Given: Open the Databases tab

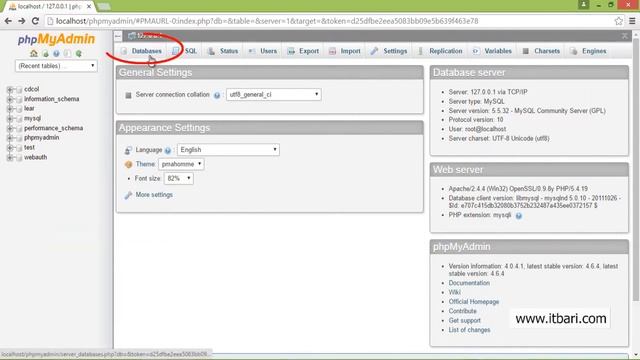Looking at the screenshot, I should click(x=142, y=51).
